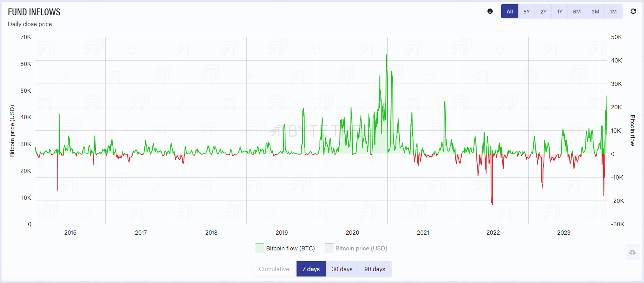Click the Cumulative: label

point(275,269)
